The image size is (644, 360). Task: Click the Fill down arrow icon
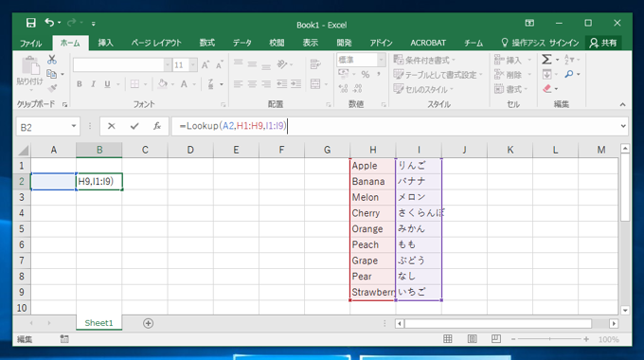(x=546, y=75)
